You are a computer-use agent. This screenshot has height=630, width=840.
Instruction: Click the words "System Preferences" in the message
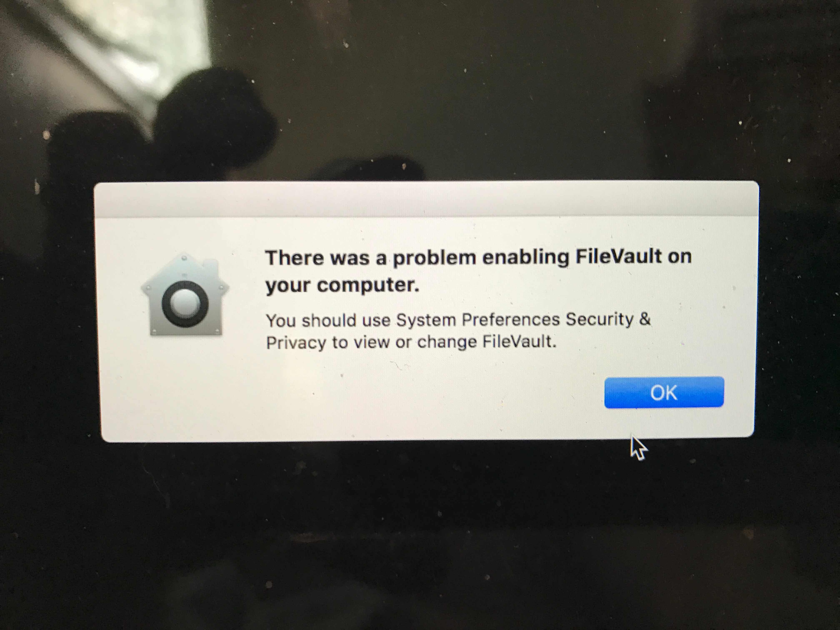point(478,320)
